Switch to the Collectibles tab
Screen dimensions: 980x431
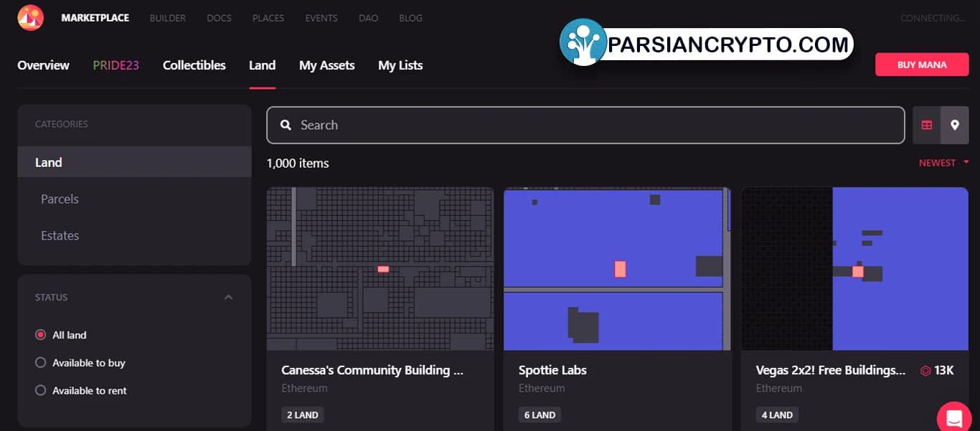[x=194, y=65]
